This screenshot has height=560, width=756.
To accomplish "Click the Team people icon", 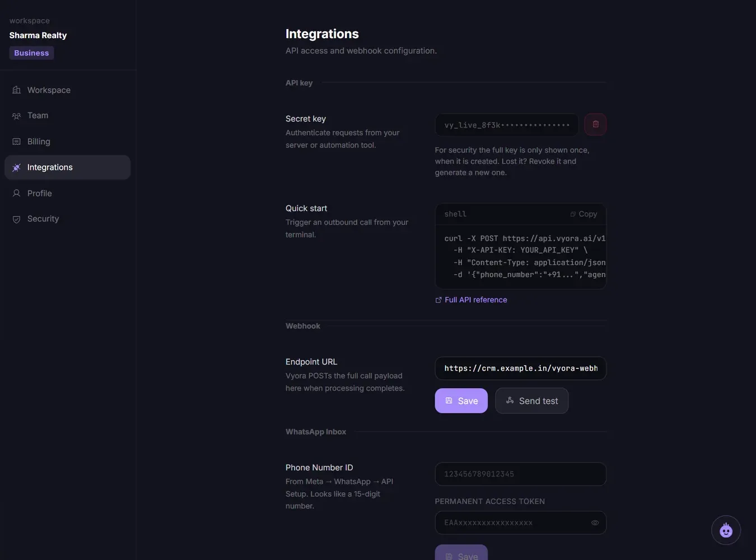I will click(x=16, y=116).
